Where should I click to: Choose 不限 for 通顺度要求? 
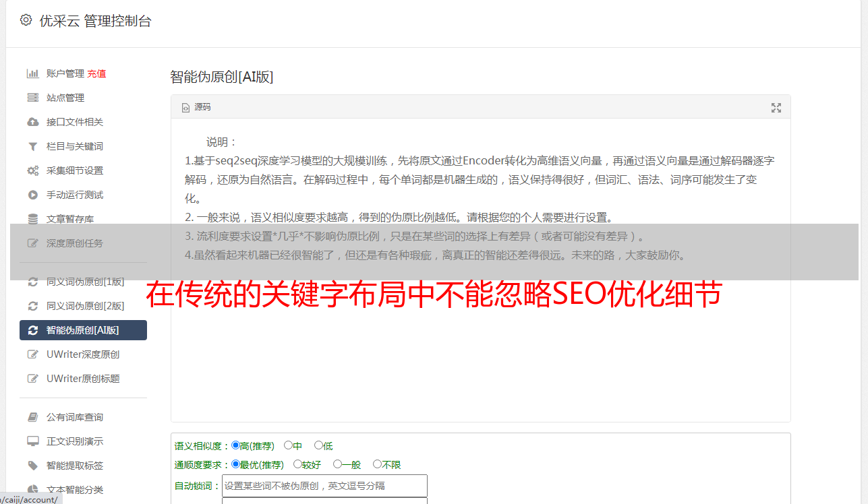click(x=377, y=464)
